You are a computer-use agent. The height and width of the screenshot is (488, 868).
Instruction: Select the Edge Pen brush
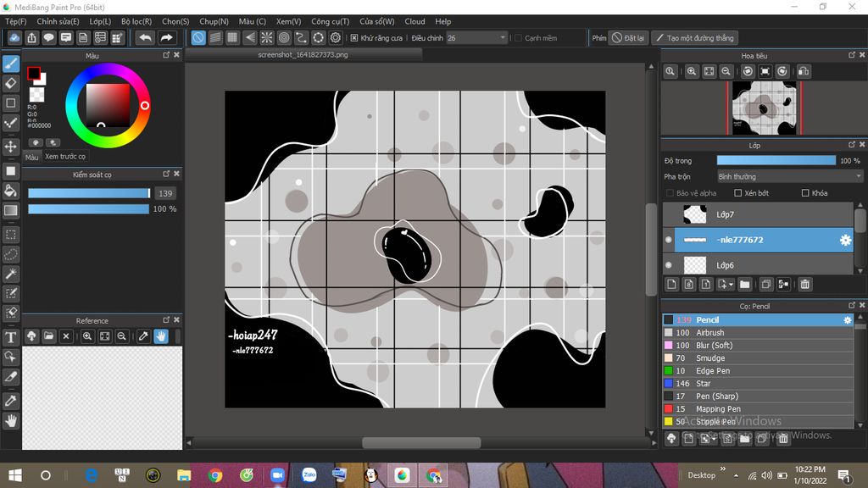(757, 371)
